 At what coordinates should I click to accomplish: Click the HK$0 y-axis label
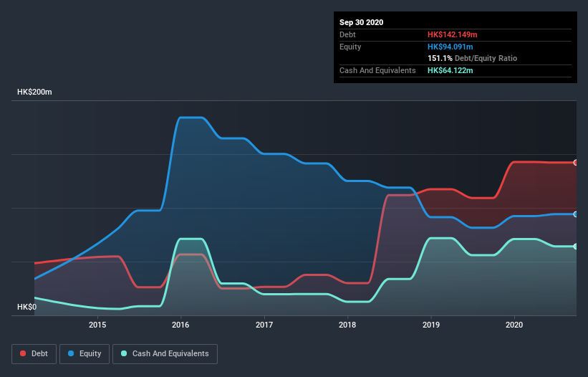pyautogui.click(x=27, y=307)
